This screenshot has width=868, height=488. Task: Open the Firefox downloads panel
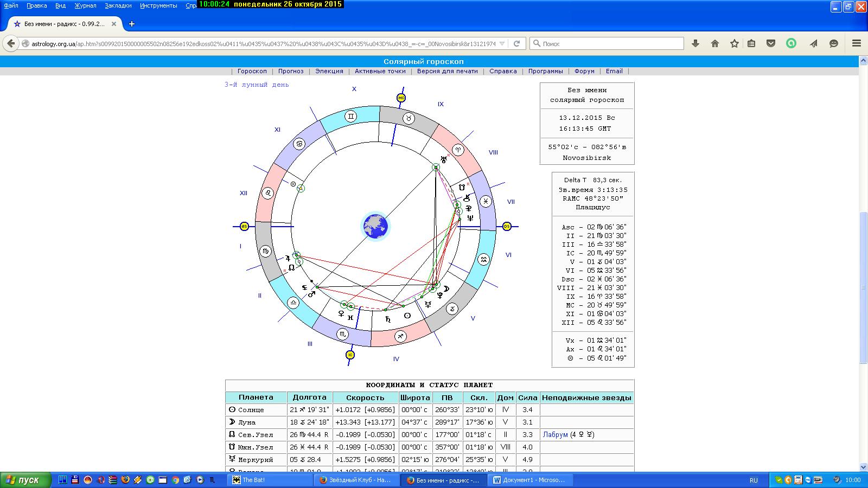(x=695, y=43)
